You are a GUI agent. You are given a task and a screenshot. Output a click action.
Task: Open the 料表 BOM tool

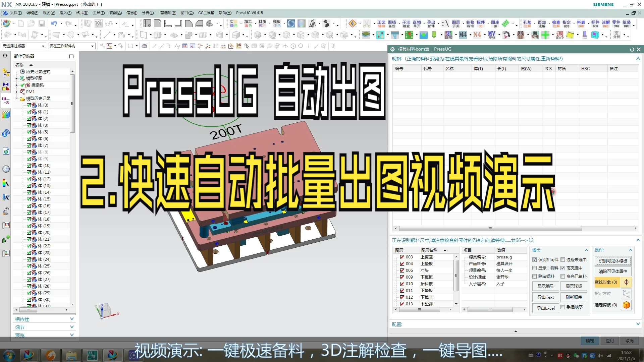(x=581, y=24)
